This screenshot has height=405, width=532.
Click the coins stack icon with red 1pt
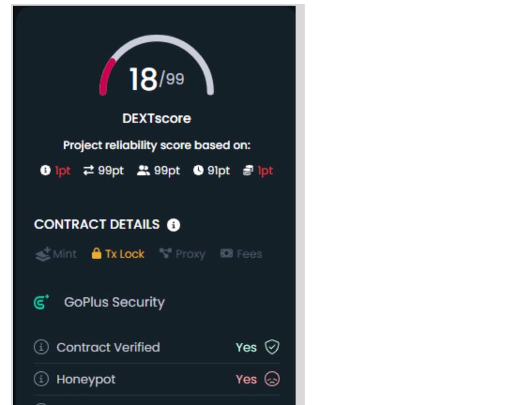point(249,171)
